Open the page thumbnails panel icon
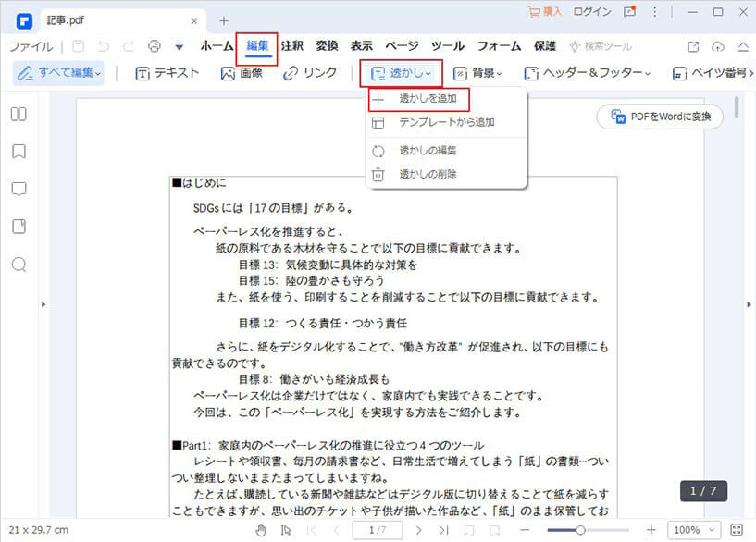 coord(18,115)
